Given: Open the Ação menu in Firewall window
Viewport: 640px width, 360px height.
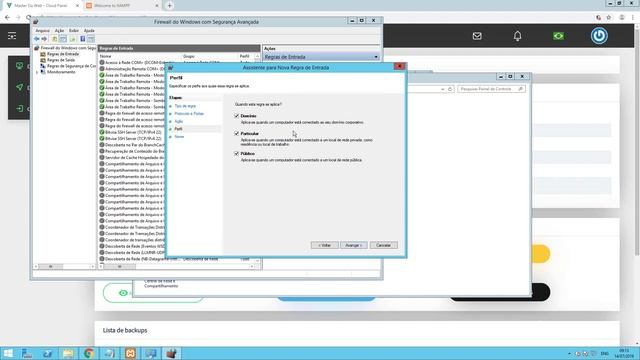Looking at the screenshot, I should [x=60, y=31].
